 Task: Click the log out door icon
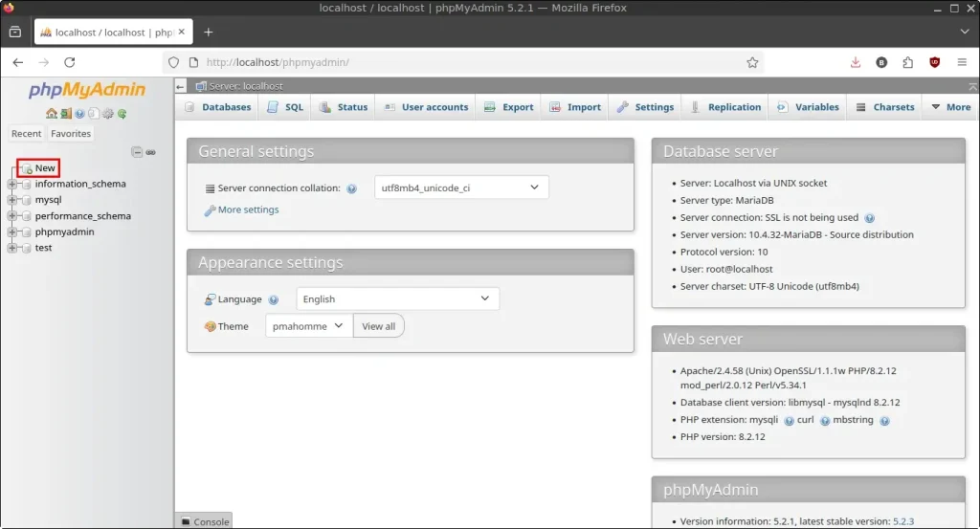tap(66, 114)
